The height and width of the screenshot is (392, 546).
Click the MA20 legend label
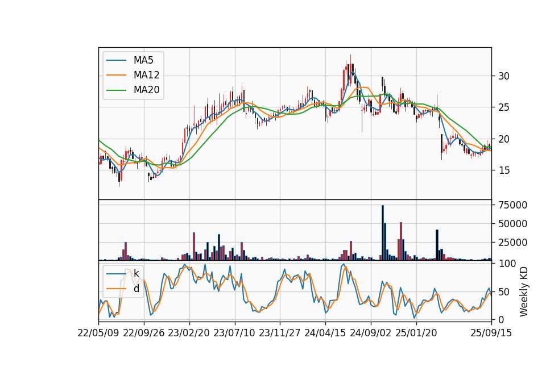click(x=146, y=90)
